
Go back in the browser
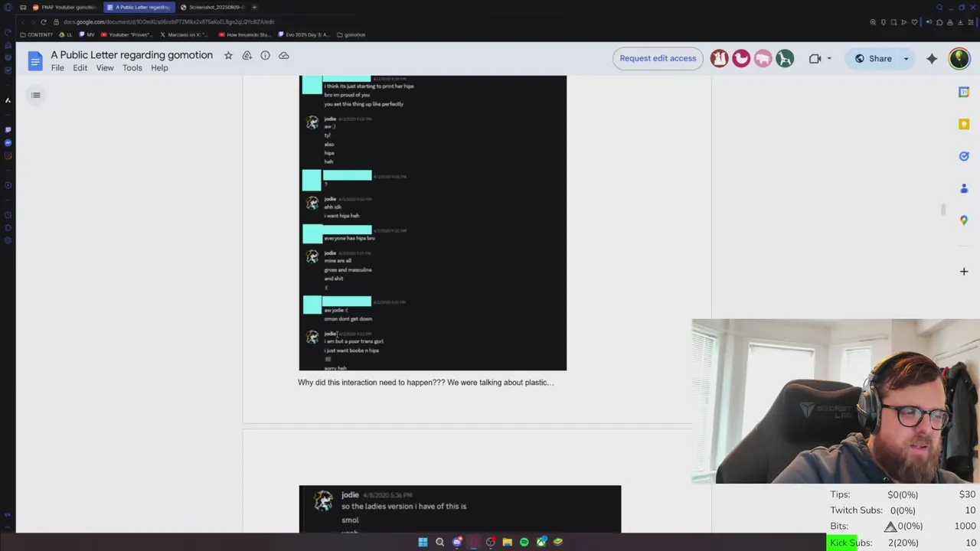click(23, 22)
